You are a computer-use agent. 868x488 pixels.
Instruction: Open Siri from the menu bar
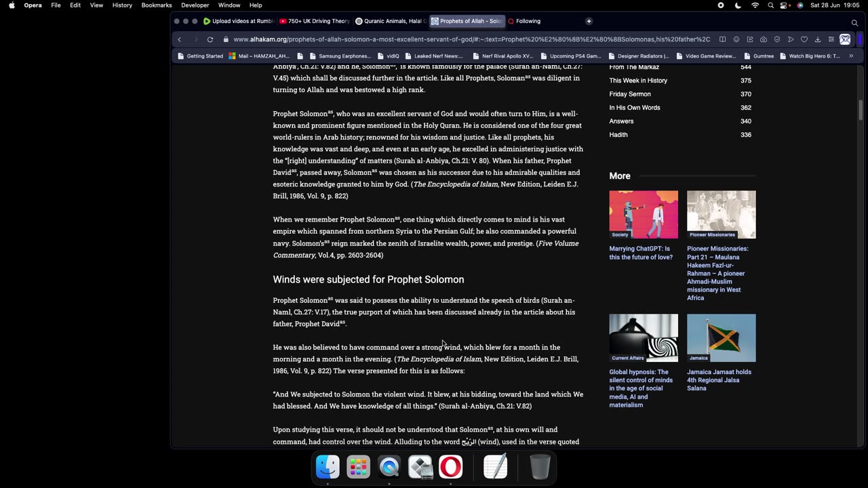click(800, 5)
